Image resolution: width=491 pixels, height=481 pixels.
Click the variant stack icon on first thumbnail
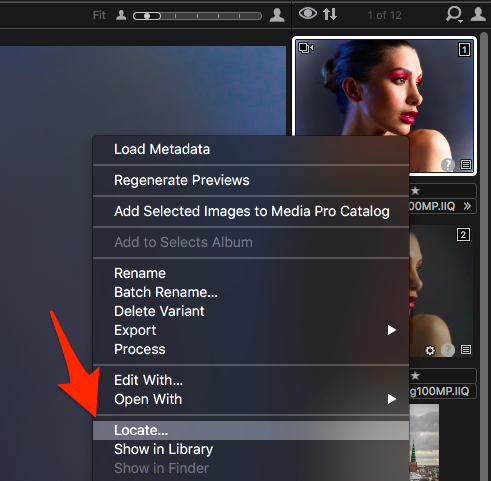coord(306,48)
